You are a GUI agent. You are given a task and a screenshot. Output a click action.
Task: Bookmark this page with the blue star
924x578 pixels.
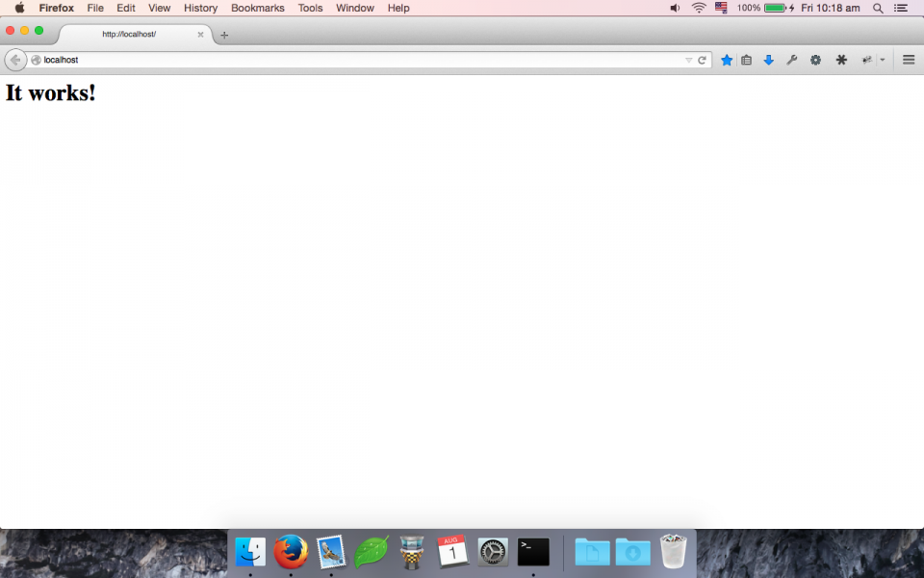(x=727, y=60)
